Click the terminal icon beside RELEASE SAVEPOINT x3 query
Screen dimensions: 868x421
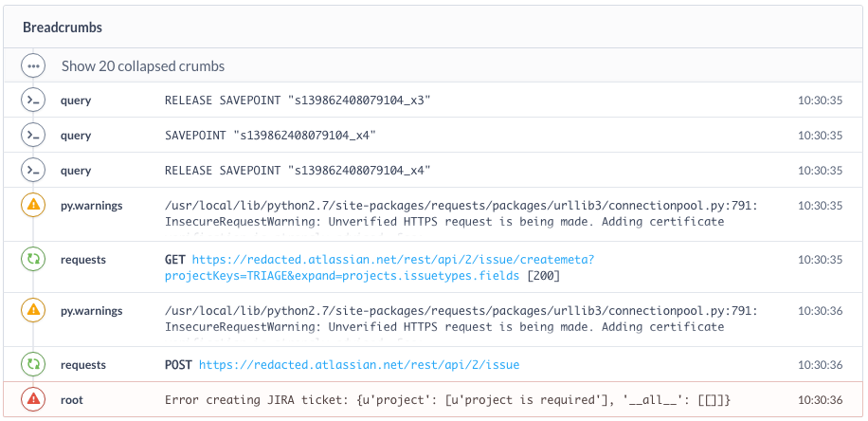(x=33, y=100)
